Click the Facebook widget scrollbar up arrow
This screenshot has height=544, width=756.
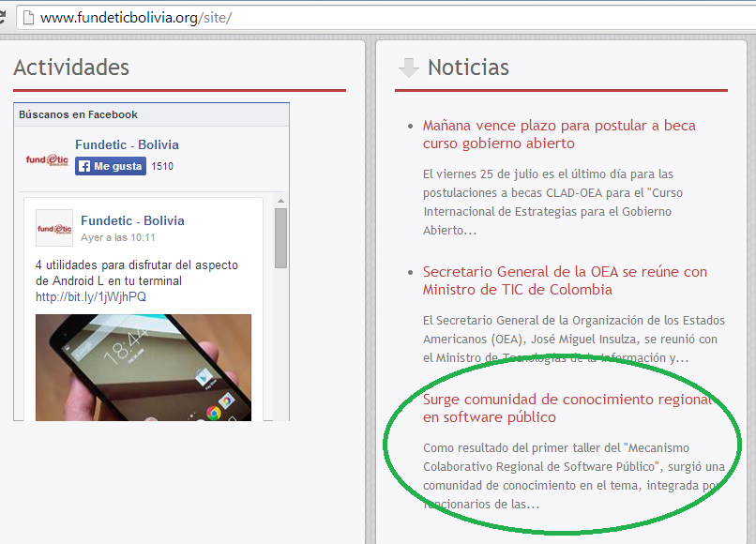point(280,201)
